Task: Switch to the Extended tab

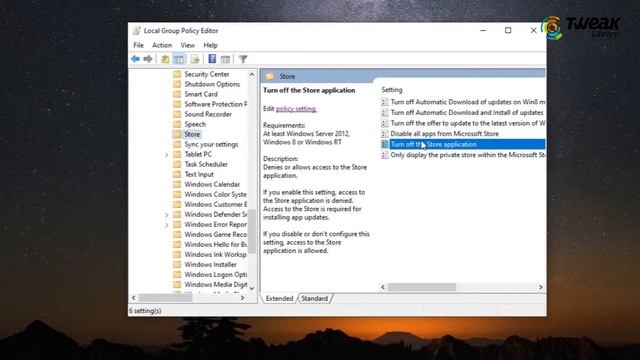Action: (x=279, y=299)
